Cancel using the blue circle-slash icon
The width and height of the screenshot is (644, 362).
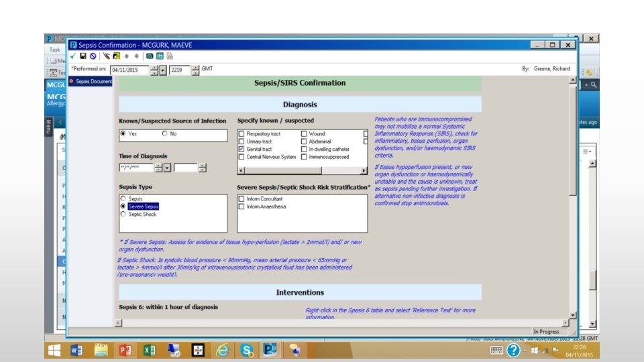tap(93, 56)
